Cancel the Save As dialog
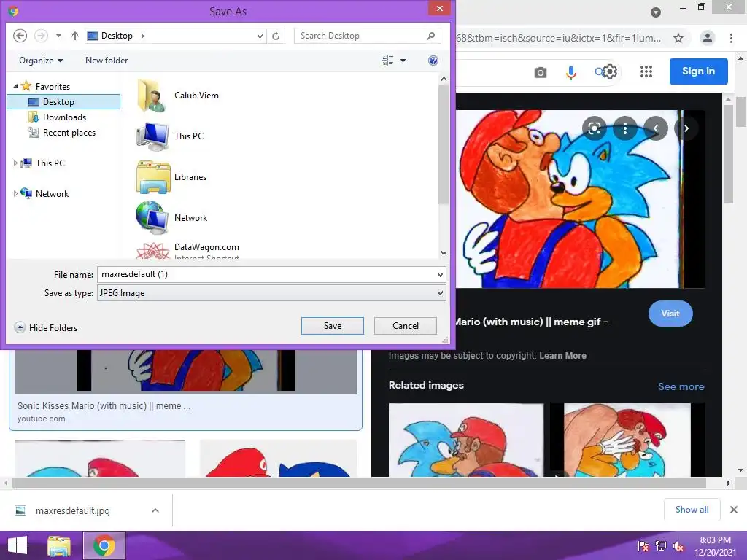 click(x=406, y=326)
